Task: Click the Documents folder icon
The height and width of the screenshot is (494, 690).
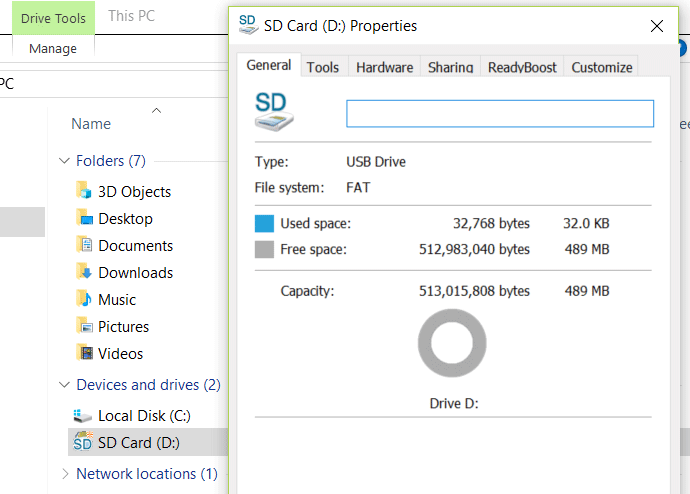Action: point(84,245)
